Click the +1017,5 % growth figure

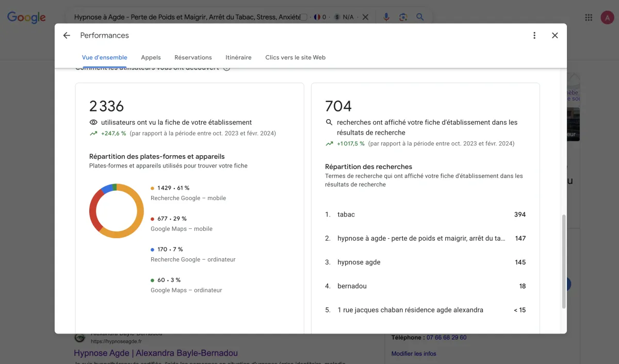point(351,144)
